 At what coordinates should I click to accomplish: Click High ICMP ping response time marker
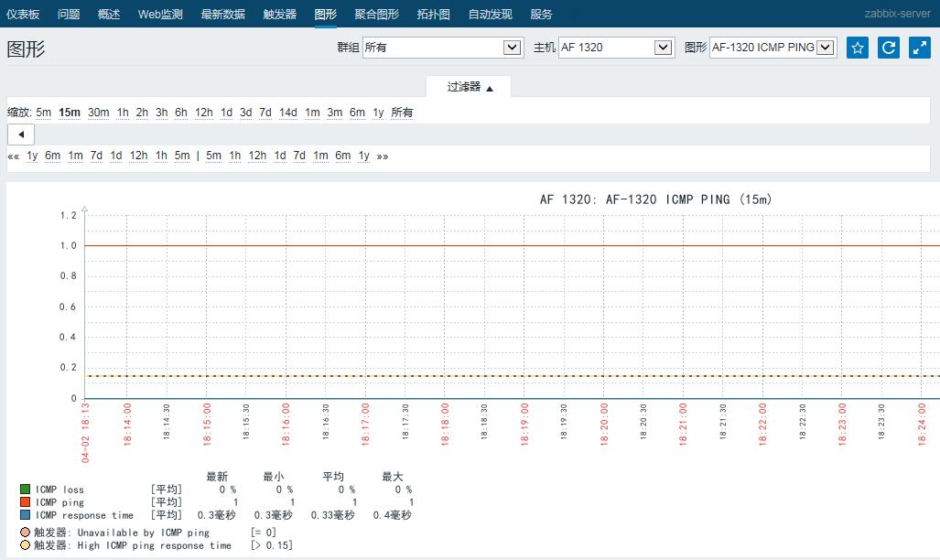(26, 545)
